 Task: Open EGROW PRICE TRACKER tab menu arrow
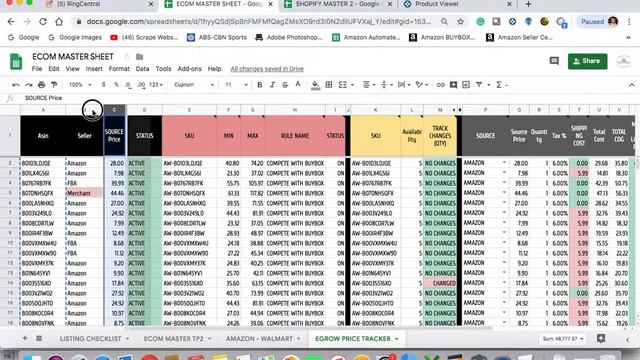pyautogui.click(x=396, y=339)
